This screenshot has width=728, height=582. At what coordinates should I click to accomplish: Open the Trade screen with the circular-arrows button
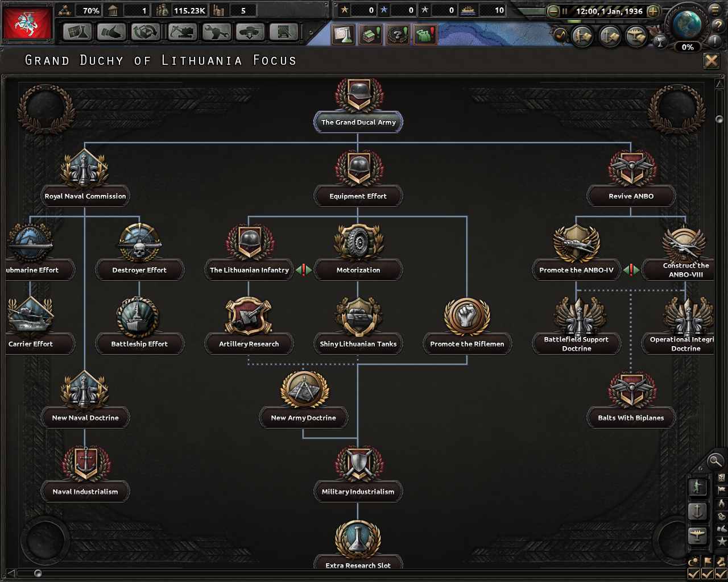(146, 32)
